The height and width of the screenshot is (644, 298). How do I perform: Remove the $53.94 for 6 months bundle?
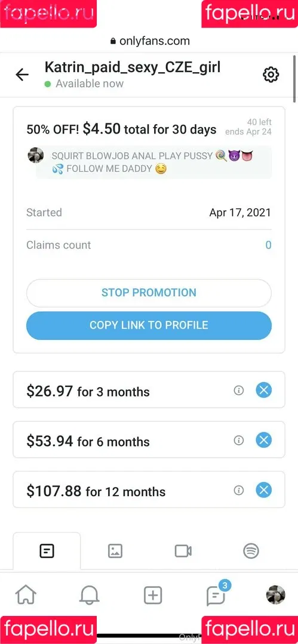(264, 440)
